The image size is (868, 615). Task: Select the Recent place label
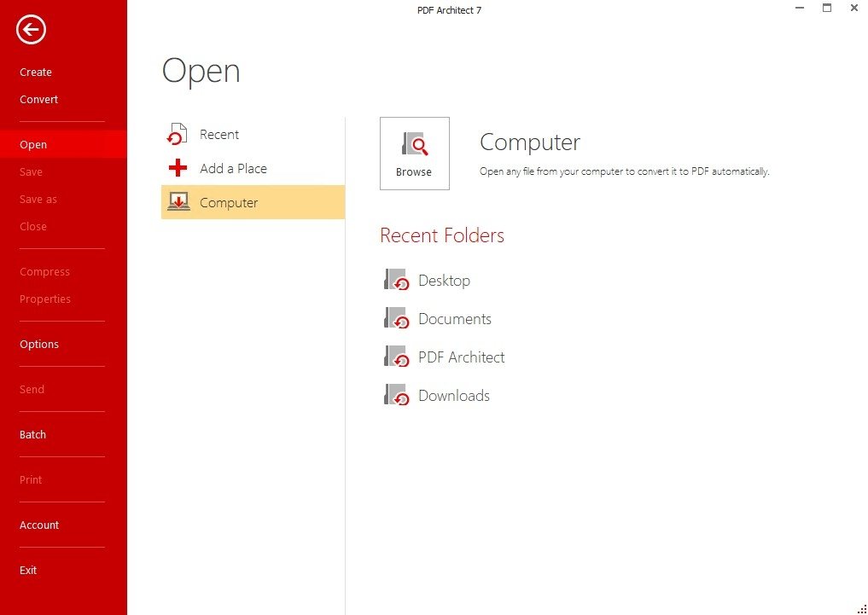coord(219,135)
